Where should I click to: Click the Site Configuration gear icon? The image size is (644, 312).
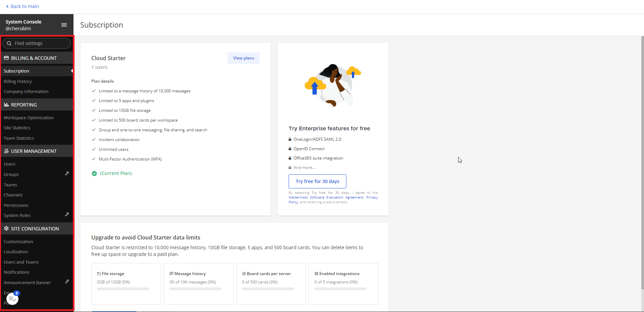tap(6, 228)
